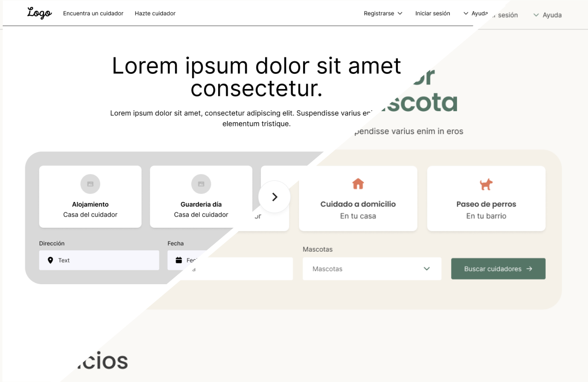588x382 pixels.
Task: Focus the Dirección text input field
Action: (x=99, y=260)
